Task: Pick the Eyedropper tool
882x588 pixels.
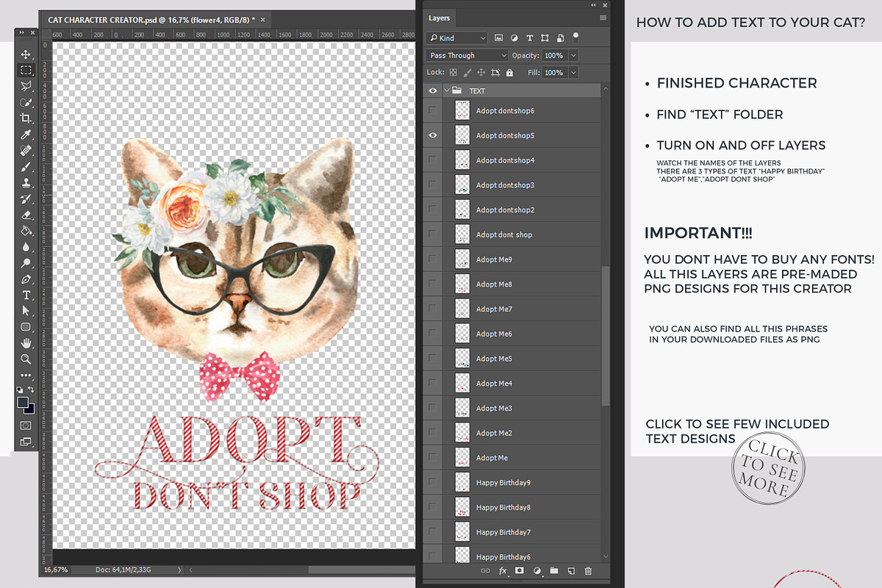Action: [26, 135]
